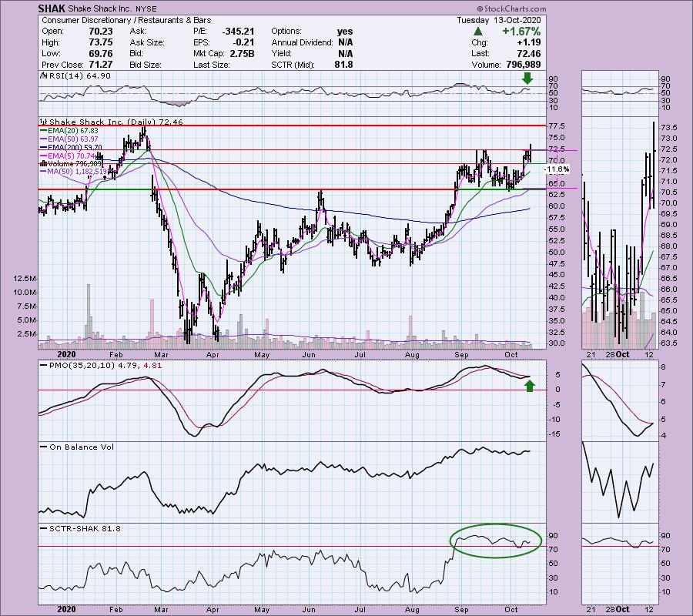Click the Mkt Cap value 2.75B
The image size is (693, 616).
243,53
